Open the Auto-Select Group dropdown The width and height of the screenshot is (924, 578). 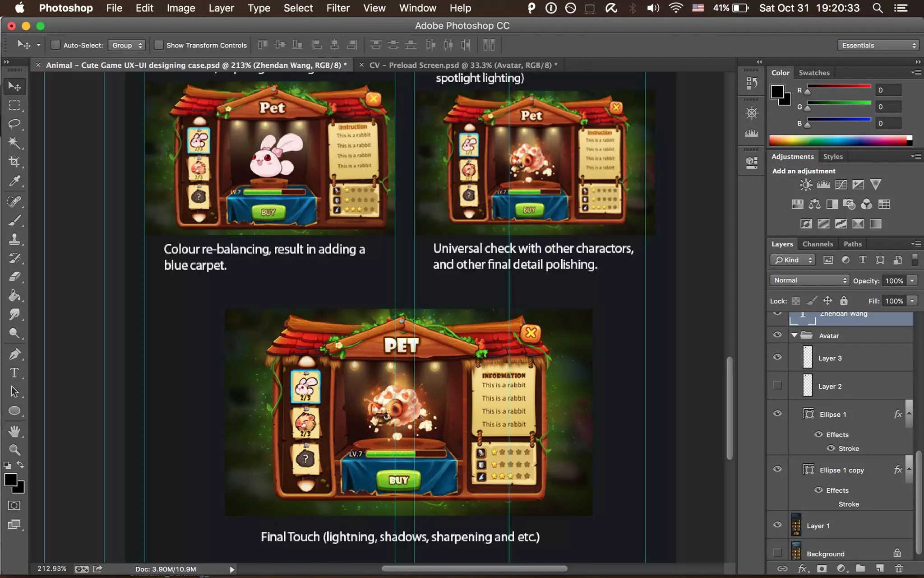click(x=127, y=45)
